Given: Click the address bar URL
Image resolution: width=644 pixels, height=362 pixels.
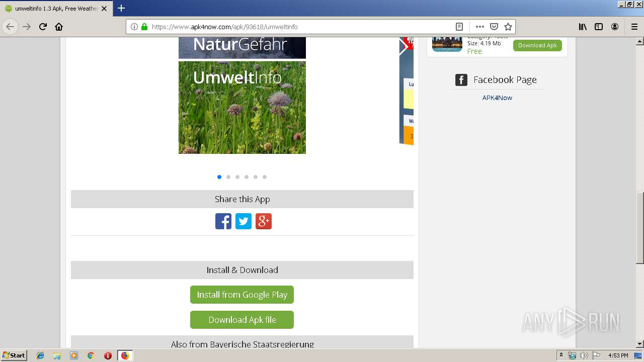Looking at the screenshot, I should point(224,27).
